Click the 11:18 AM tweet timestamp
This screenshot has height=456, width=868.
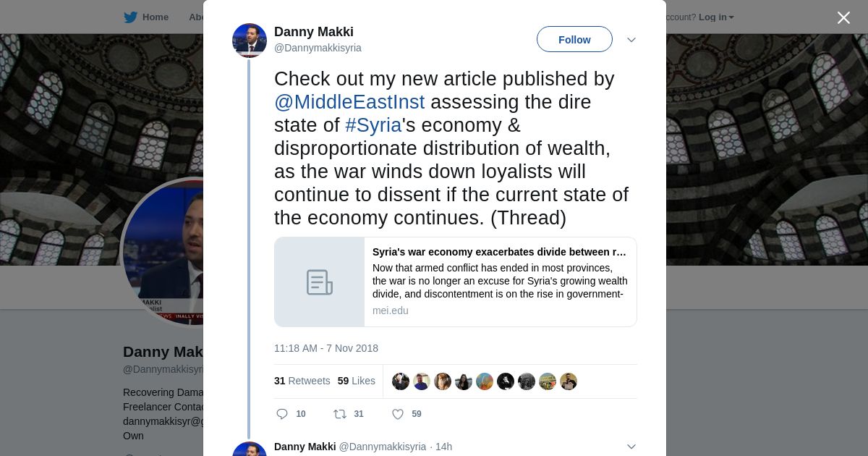pos(326,348)
